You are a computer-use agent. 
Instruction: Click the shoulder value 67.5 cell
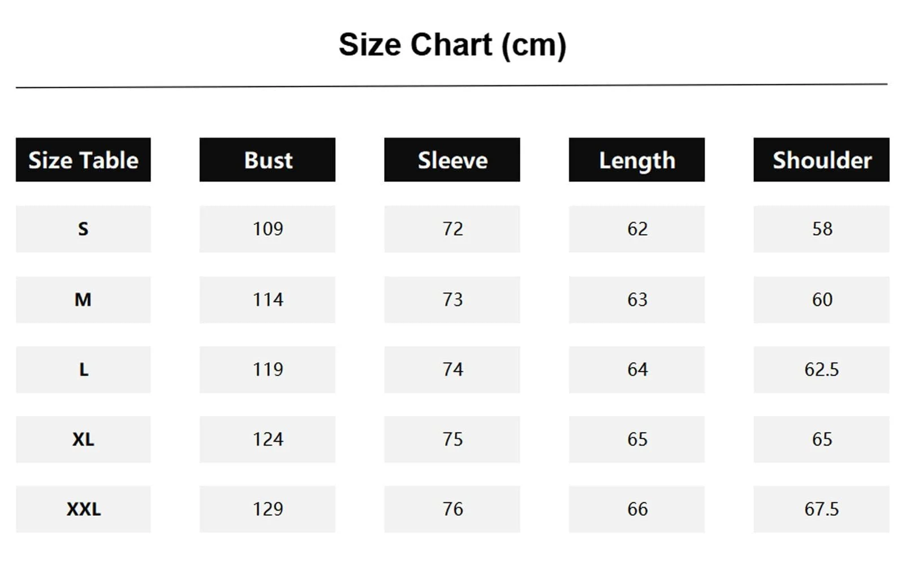[821, 509]
